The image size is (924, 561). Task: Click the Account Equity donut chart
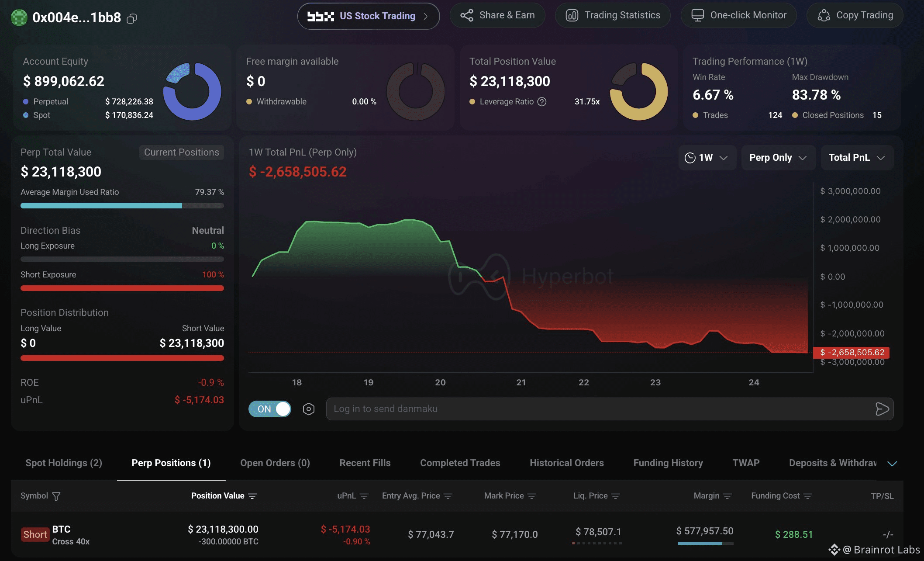tap(192, 91)
